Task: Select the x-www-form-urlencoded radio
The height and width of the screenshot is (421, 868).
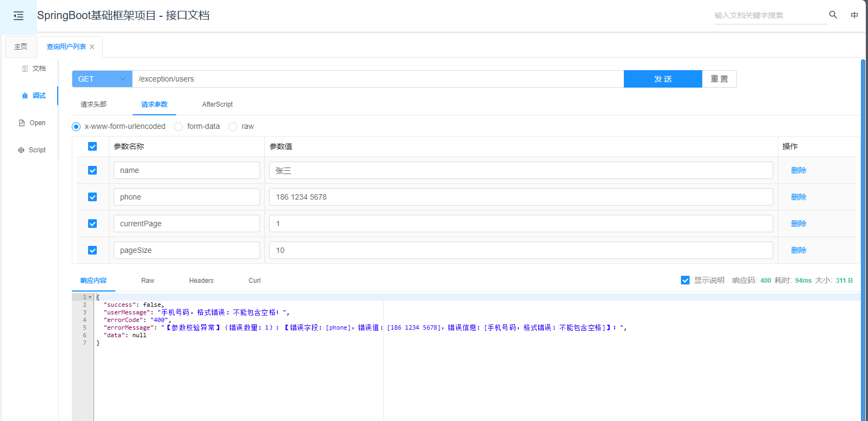Action: [76, 126]
